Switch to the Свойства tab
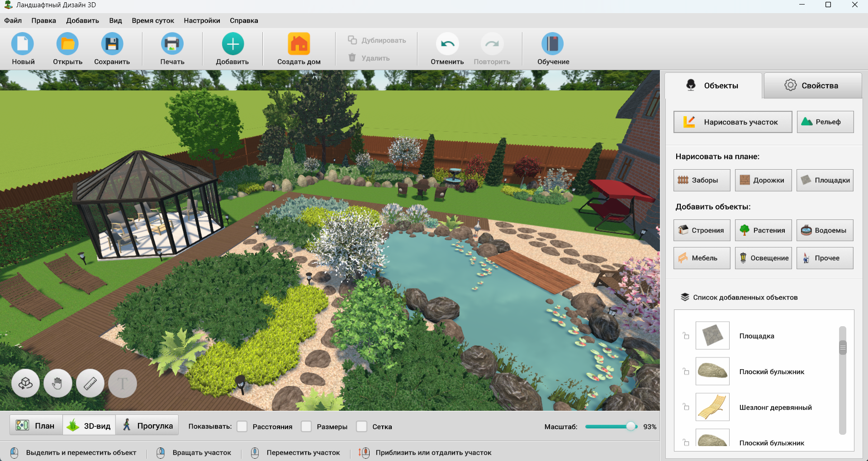This screenshot has width=868, height=461. click(812, 86)
